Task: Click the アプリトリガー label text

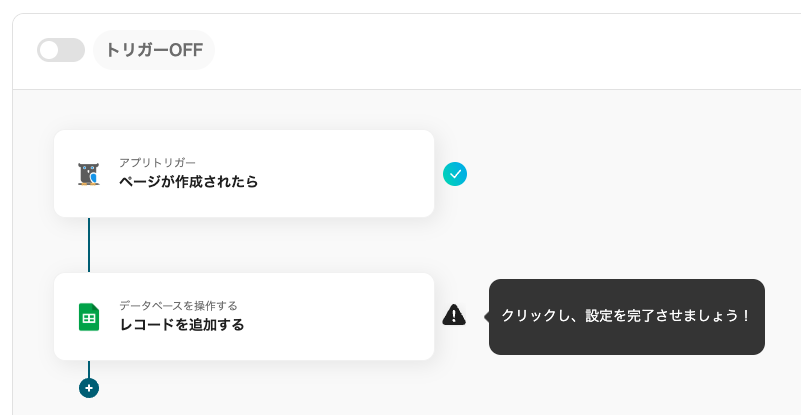Action: point(157,162)
